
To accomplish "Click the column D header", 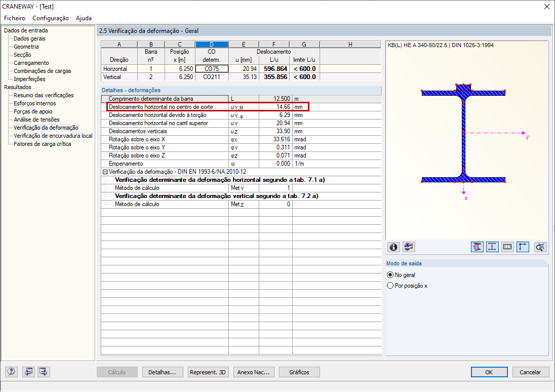I will 212,44.
